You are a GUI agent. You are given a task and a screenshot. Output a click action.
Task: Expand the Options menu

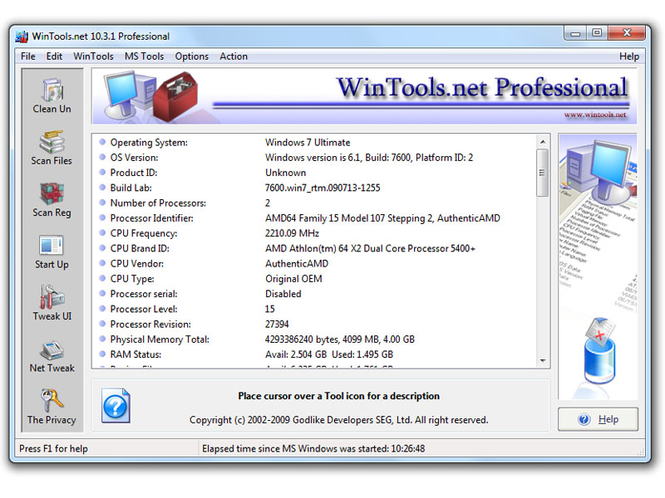point(192,56)
